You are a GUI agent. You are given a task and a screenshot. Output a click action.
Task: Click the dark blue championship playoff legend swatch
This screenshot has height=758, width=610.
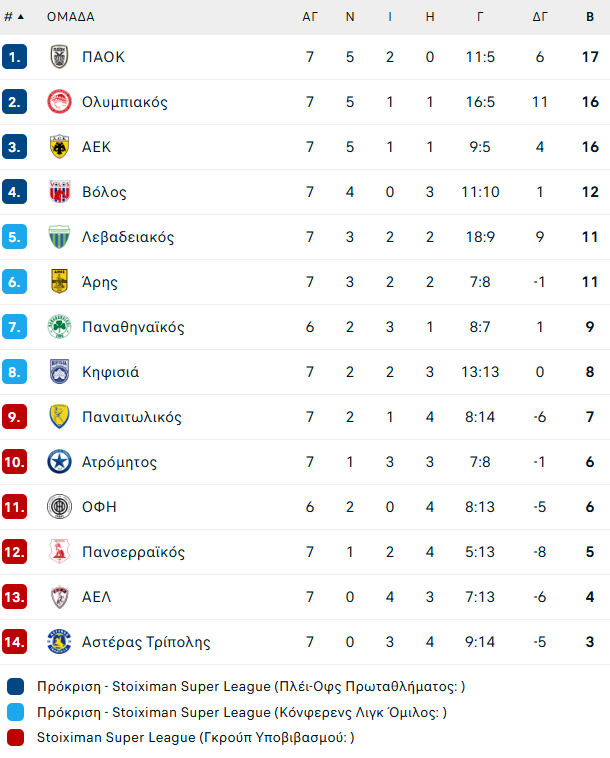15,687
